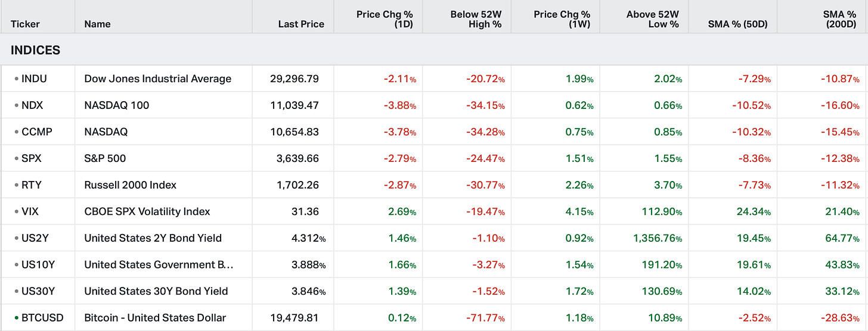The width and height of the screenshot is (868, 331).
Task: Sort by Price Chg % (1D) header
Action: coord(385,19)
